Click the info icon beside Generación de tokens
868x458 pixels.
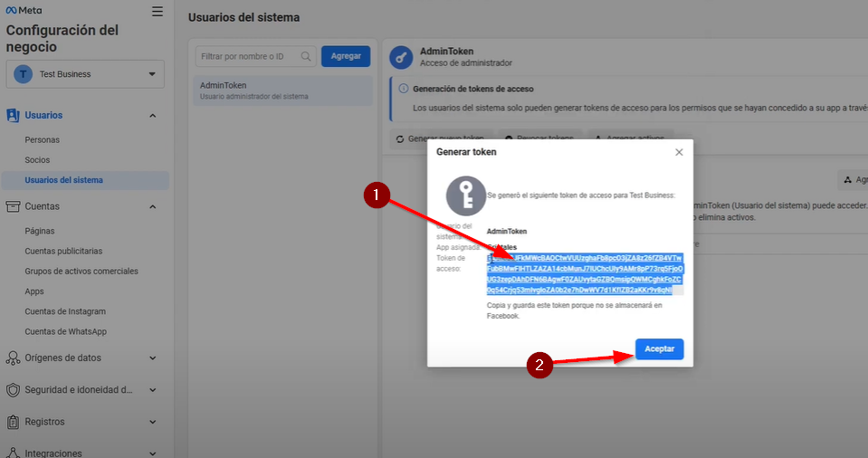click(x=404, y=89)
